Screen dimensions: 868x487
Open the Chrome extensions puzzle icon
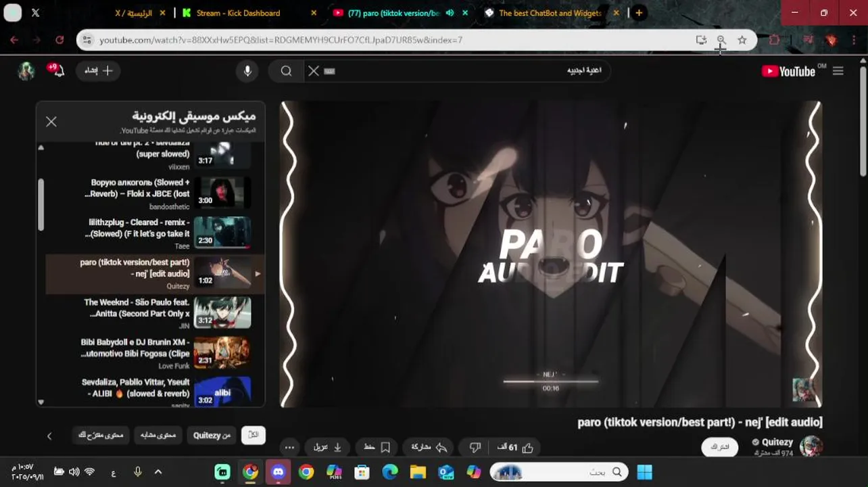(775, 40)
